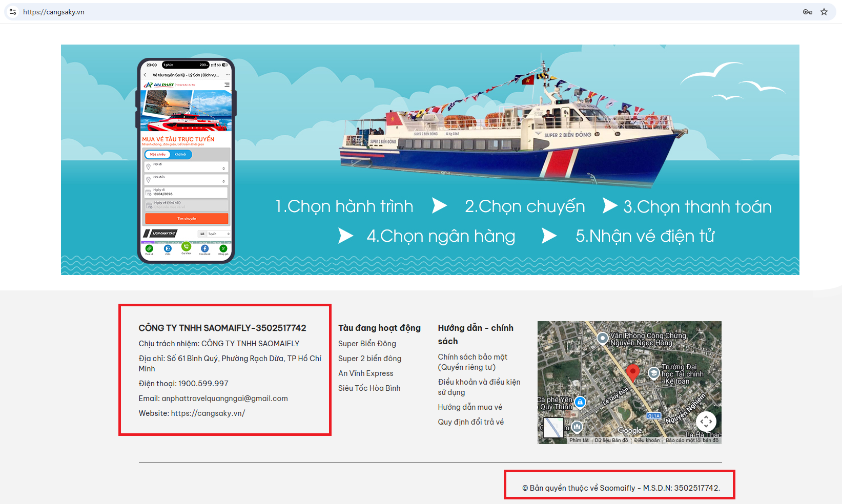The height and width of the screenshot is (504, 842).
Task: Open Chính sách bảo mật privacy policy
Action: pyautogui.click(x=473, y=362)
